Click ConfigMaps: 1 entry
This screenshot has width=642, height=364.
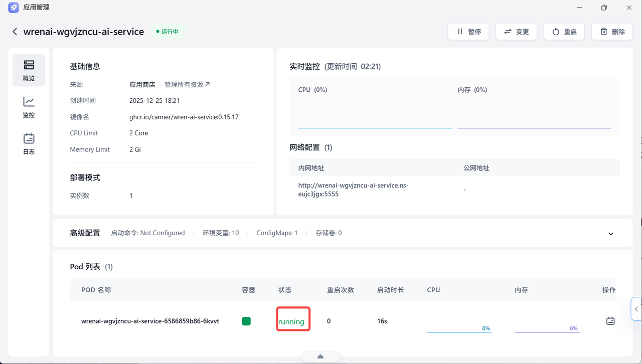(277, 233)
